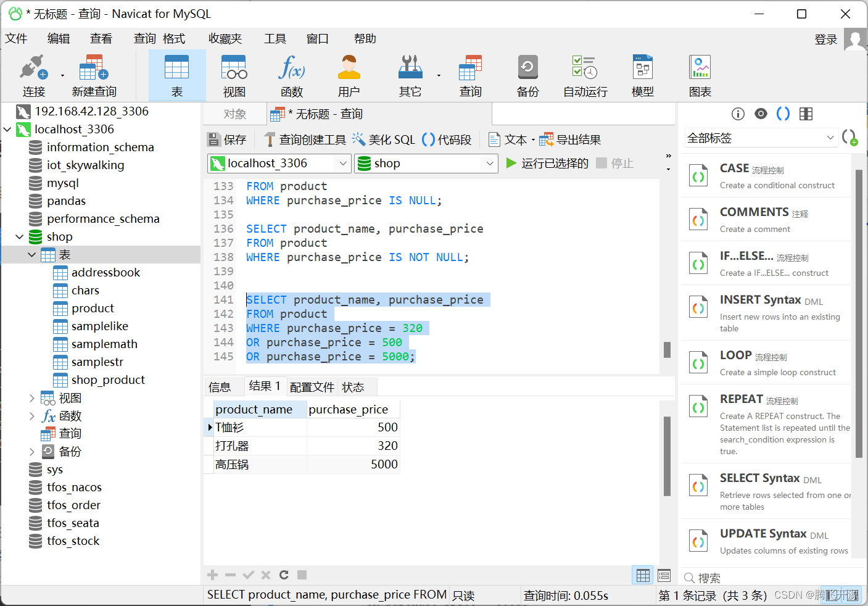Open the 视图 views toolbar icon
Image resolution: width=868 pixels, height=606 pixels.
point(234,75)
